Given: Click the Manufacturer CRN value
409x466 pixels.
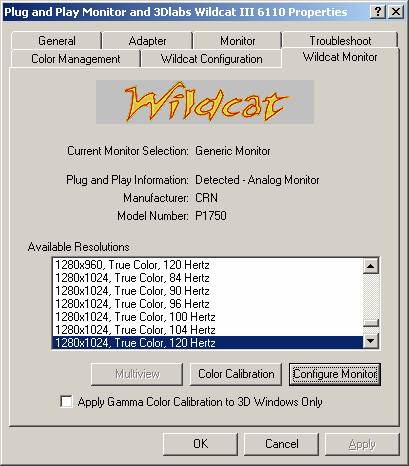Looking at the screenshot, I should (206, 198).
